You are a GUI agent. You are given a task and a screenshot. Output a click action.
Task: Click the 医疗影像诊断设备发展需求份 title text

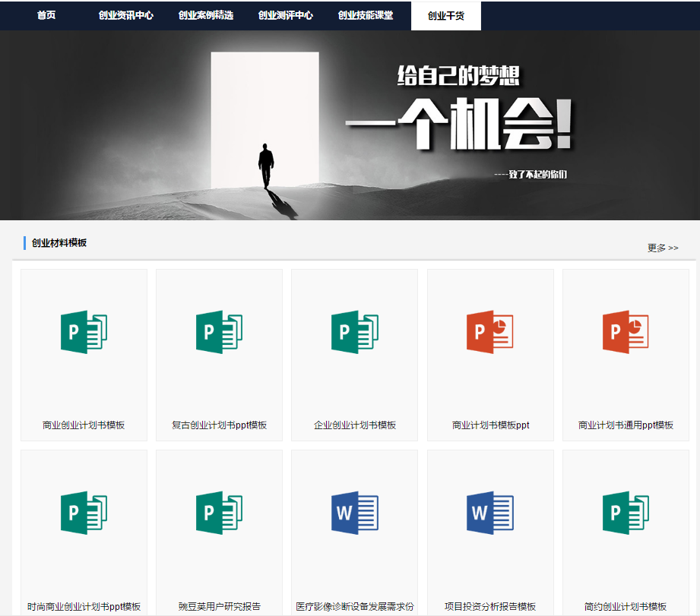354,607
